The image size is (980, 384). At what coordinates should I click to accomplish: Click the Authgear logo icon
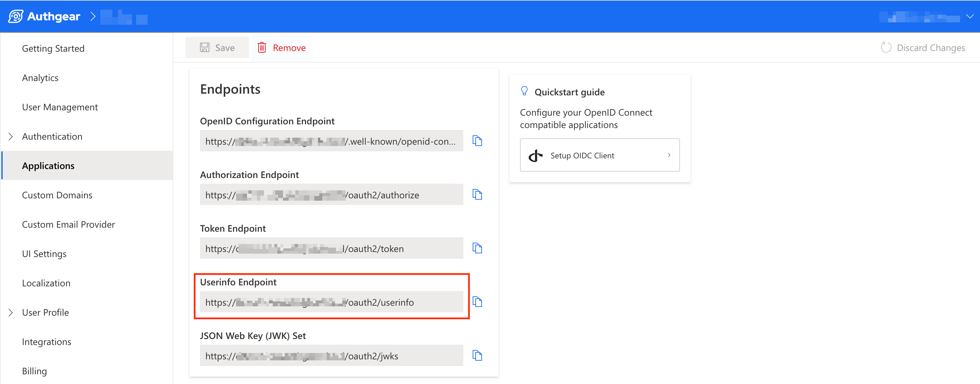[16, 16]
